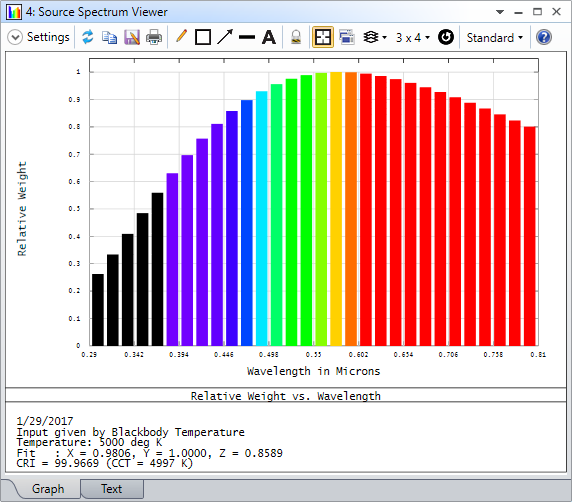
Task: Toggle the window lock icon
Action: (x=296, y=37)
